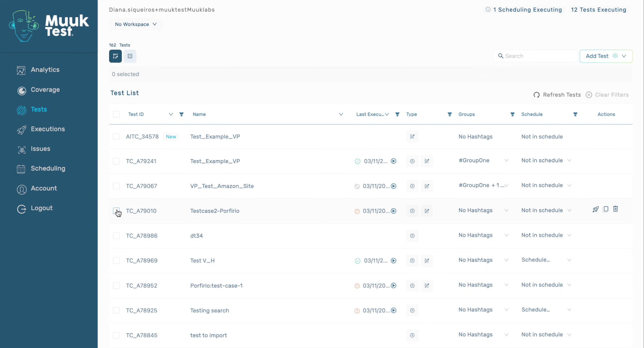Image resolution: width=644 pixels, height=348 pixels.
Task: Click the type gear icon for dt34
Action: coord(412,236)
